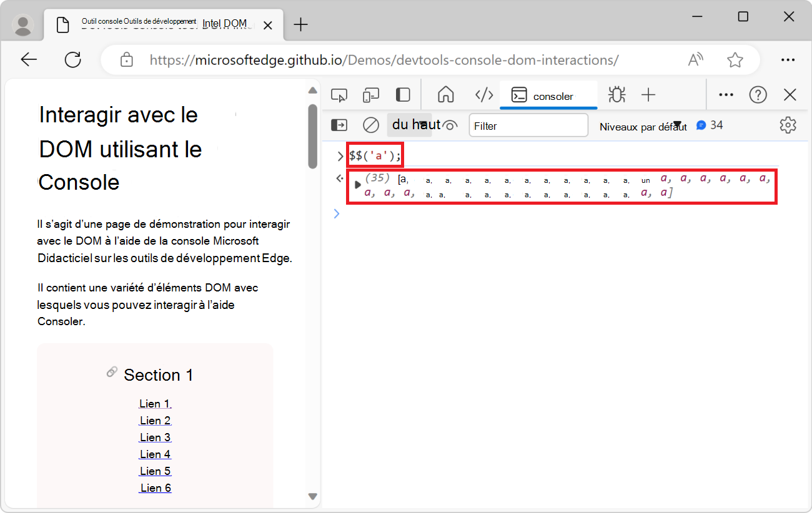Viewport: 812px width, 513px height.
Task: Open the Lien 6 link
Action: [155, 487]
